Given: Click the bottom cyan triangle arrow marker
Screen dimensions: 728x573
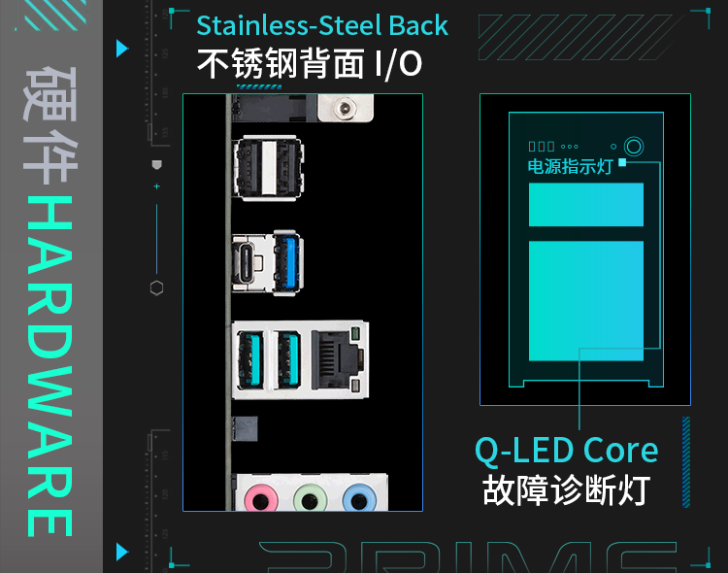Looking at the screenshot, I should click(121, 552).
